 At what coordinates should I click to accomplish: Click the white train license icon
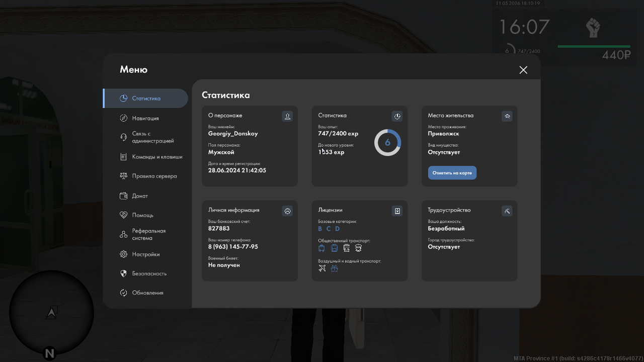tap(346, 248)
